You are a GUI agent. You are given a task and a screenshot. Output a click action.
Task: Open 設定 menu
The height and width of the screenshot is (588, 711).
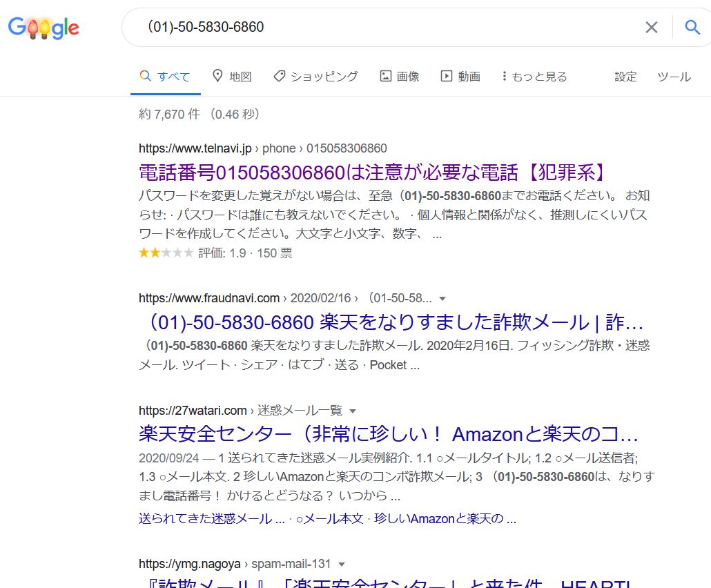point(626,77)
